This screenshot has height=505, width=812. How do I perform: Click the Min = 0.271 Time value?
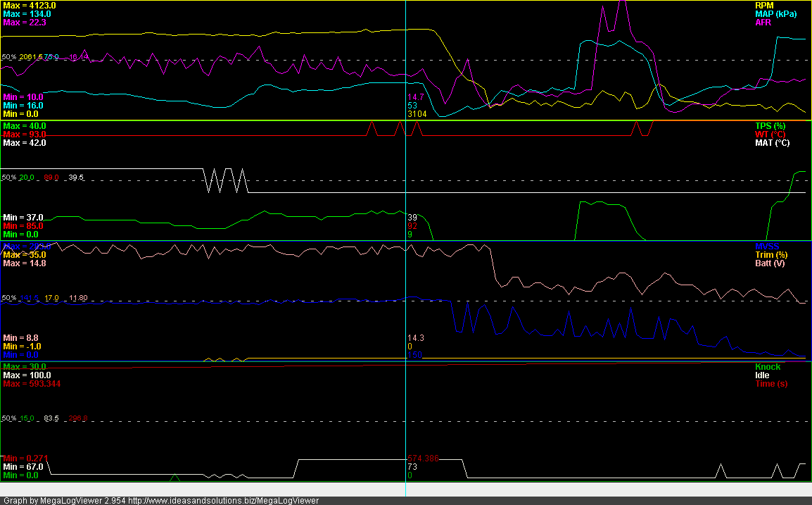[x=25, y=458]
